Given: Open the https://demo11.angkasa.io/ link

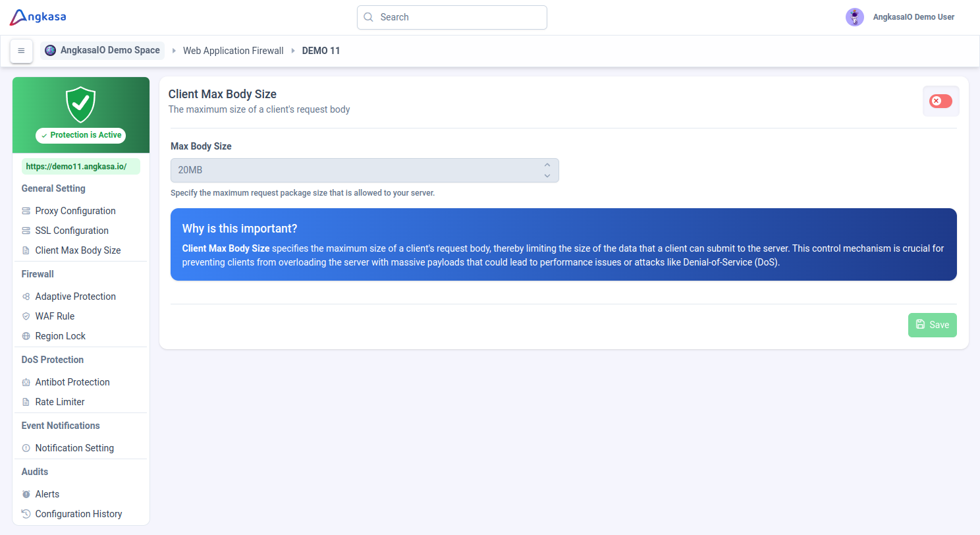Looking at the screenshot, I should (81, 167).
